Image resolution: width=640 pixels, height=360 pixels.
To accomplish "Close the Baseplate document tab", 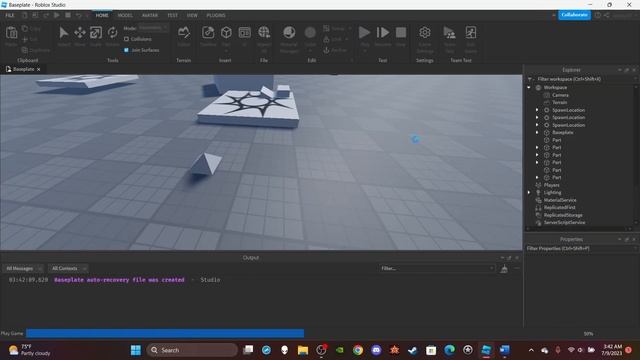I will (39, 69).
